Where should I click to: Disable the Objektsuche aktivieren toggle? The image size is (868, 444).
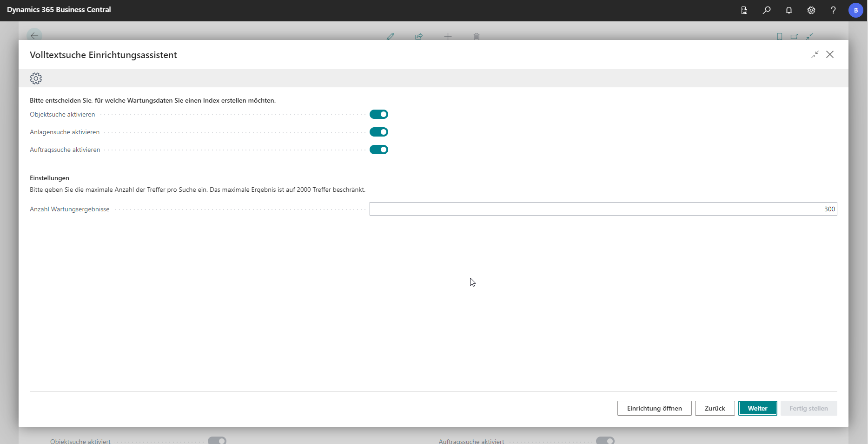(x=379, y=114)
